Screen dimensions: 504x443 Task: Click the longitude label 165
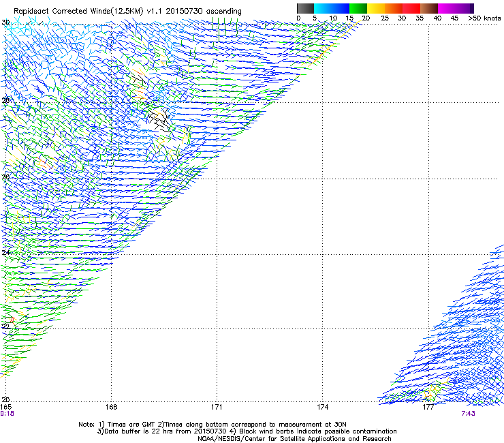(5, 407)
